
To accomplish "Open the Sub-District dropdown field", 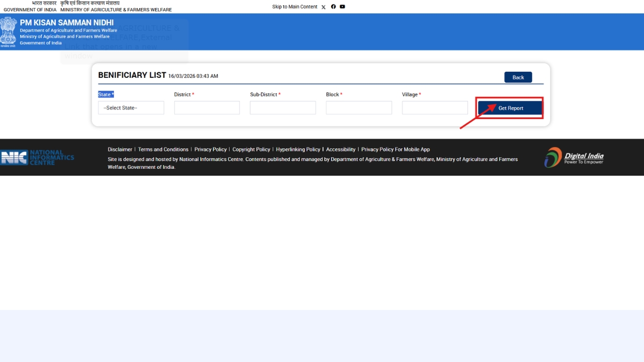I will [x=283, y=108].
